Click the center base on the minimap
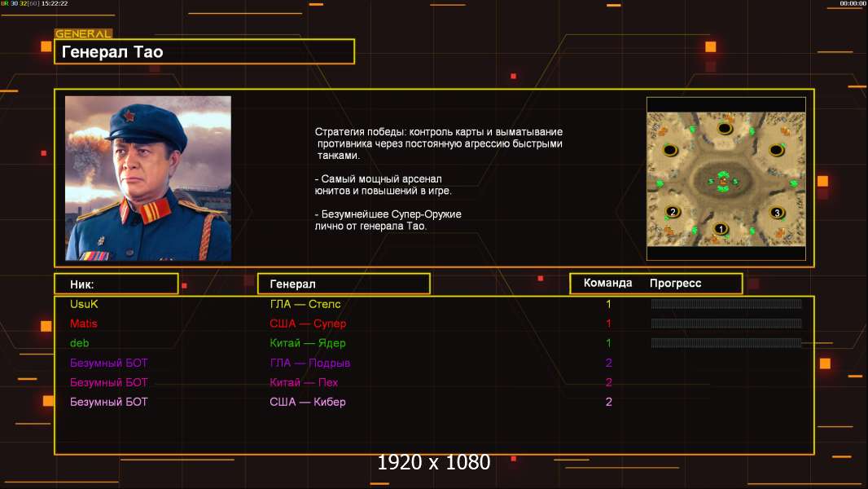The width and height of the screenshot is (868, 489). pyautogui.click(x=723, y=181)
